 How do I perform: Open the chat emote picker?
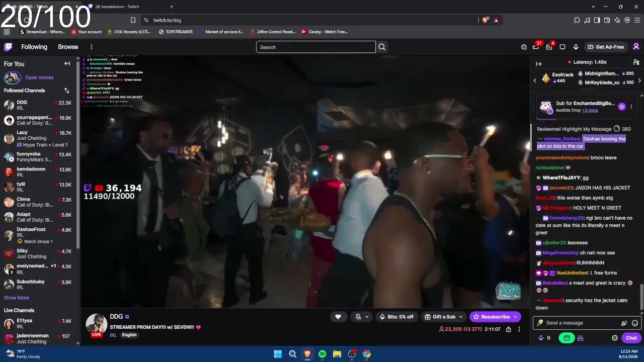pyautogui.click(x=635, y=323)
